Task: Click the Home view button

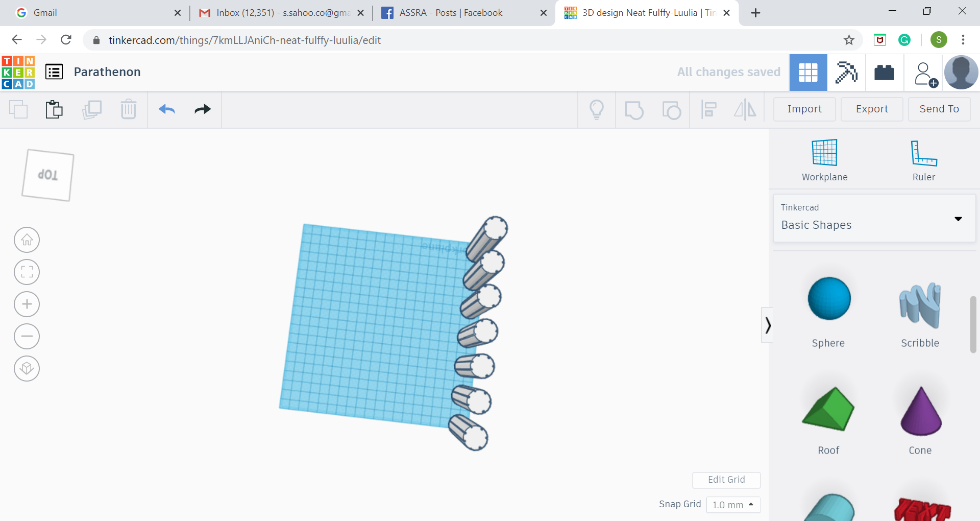Action: point(27,240)
